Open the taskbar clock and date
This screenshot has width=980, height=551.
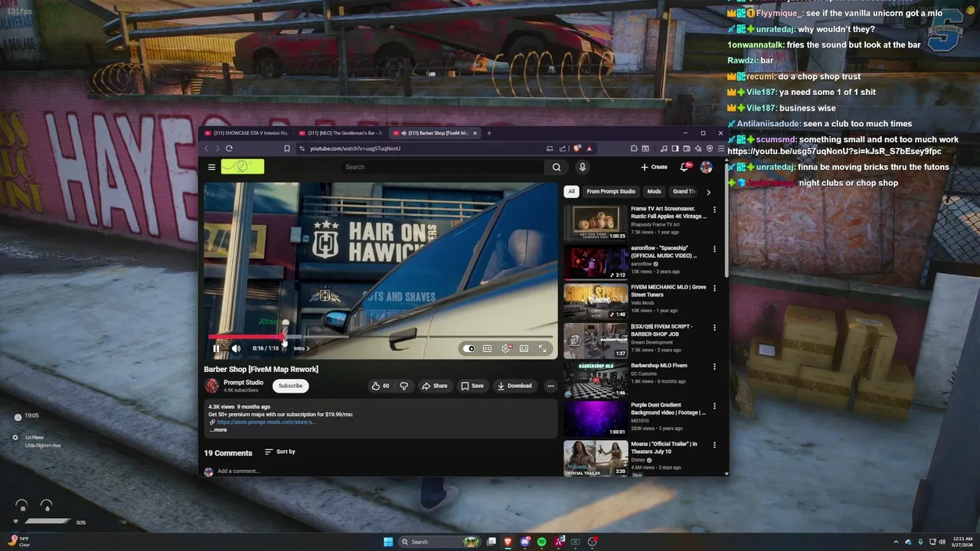(962, 542)
